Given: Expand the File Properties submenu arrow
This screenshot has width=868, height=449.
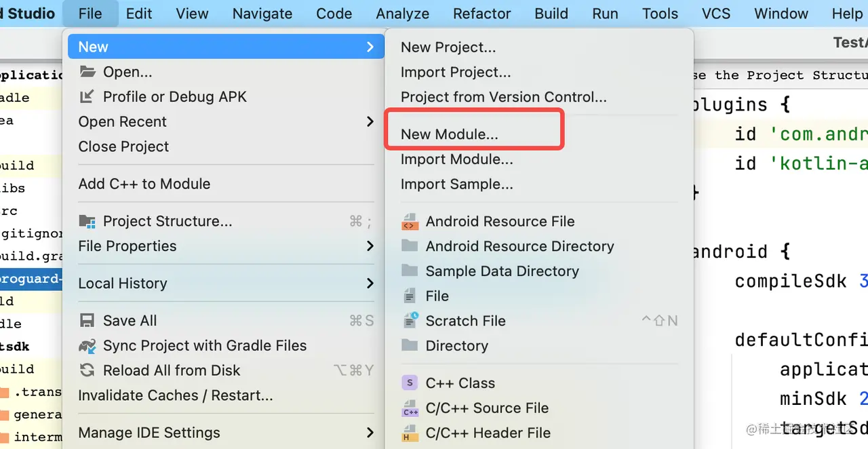Looking at the screenshot, I should (x=370, y=246).
